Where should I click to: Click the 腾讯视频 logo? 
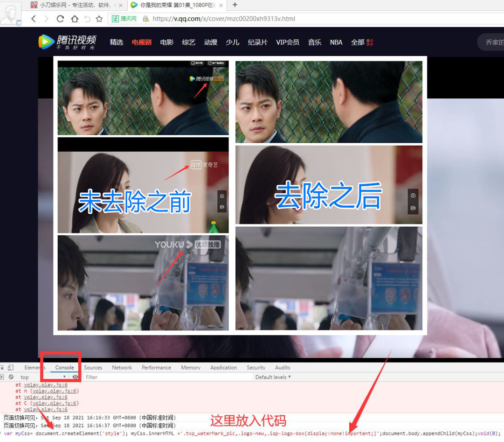tap(68, 42)
